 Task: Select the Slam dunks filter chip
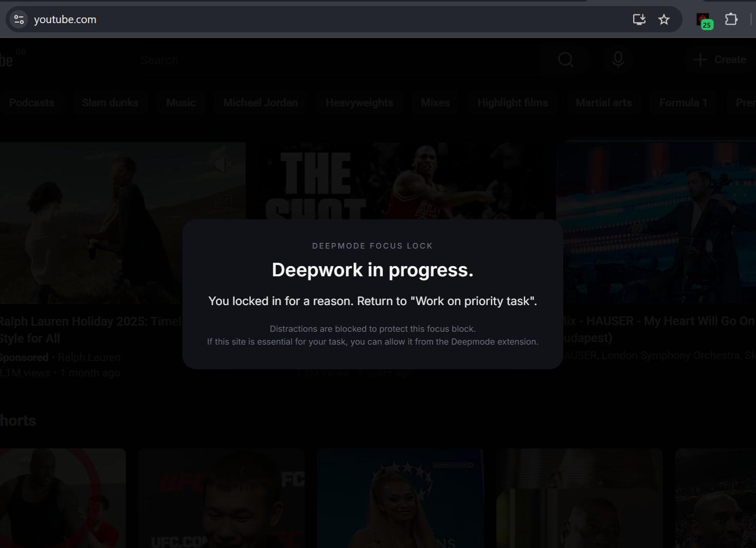[x=110, y=103]
